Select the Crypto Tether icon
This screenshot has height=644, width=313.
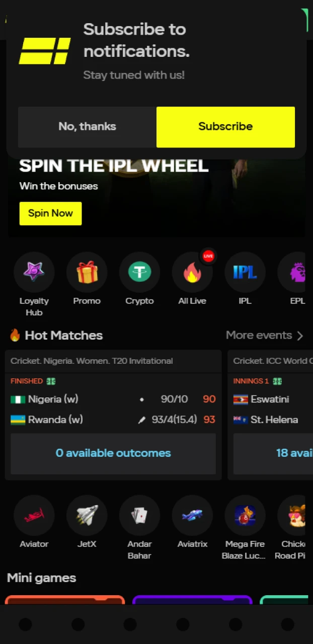[139, 272]
